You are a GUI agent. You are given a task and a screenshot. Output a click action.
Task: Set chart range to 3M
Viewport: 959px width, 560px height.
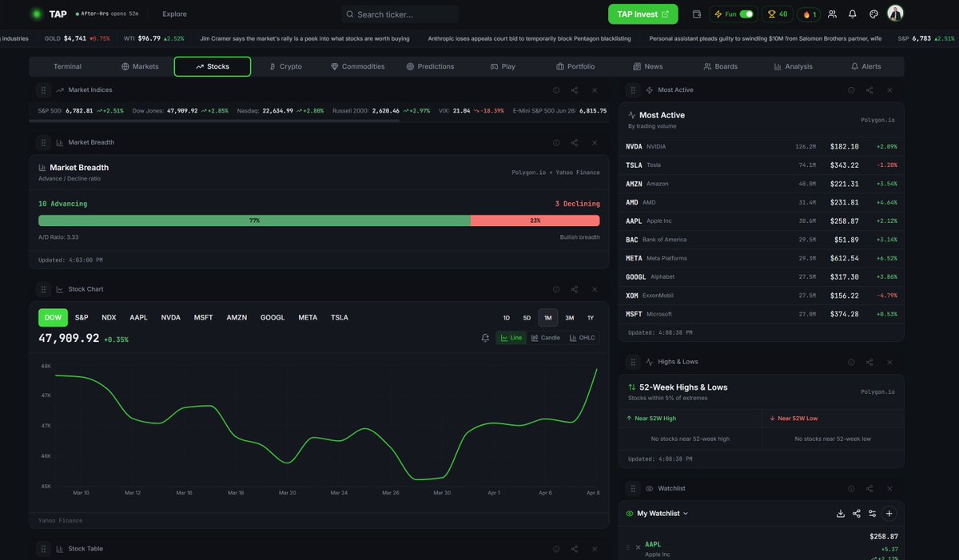coord(570,318)
